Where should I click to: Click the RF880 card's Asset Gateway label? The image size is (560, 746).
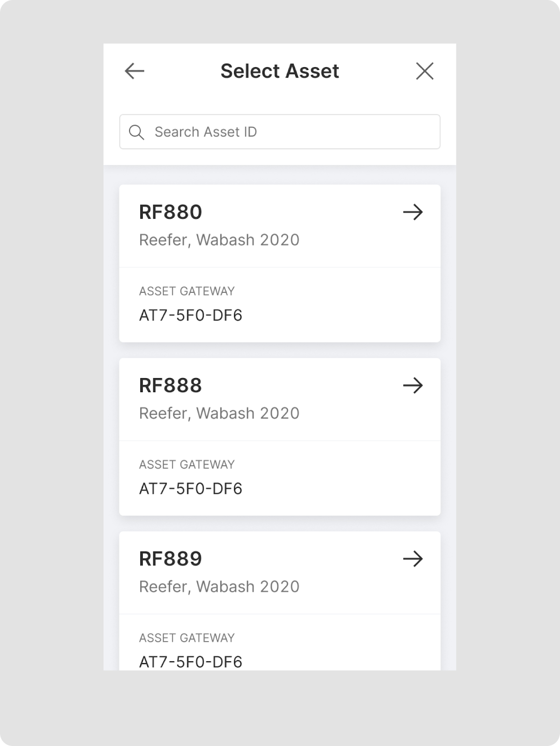click(x=187, y=291)
